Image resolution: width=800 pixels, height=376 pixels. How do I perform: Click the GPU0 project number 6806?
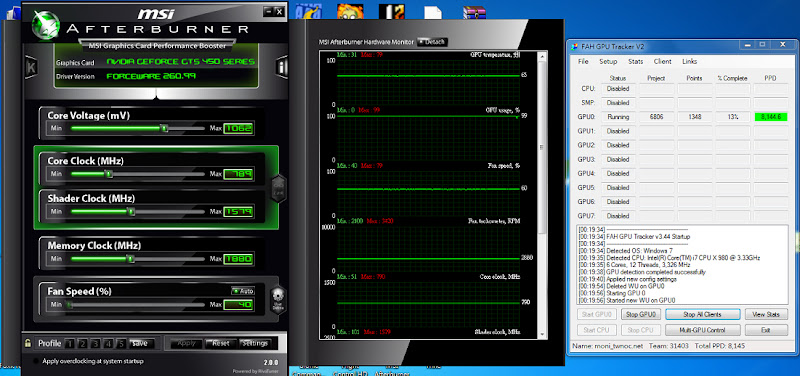click(x=656, y=117)
